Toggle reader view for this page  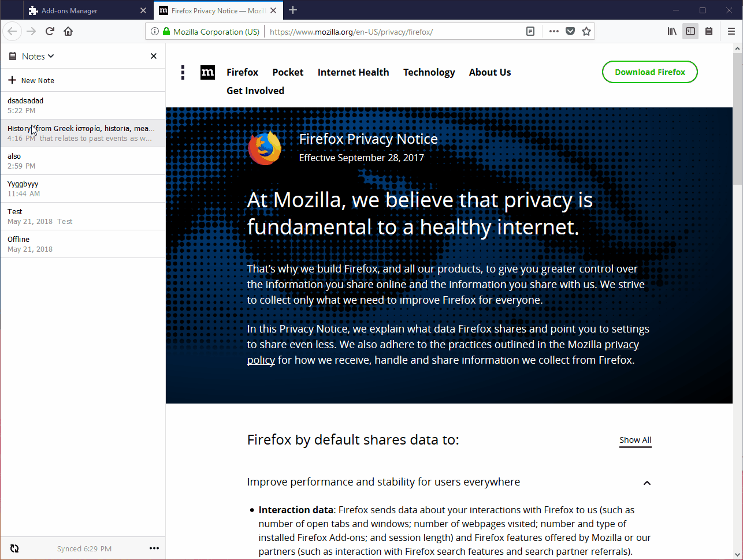pos(530,32)
